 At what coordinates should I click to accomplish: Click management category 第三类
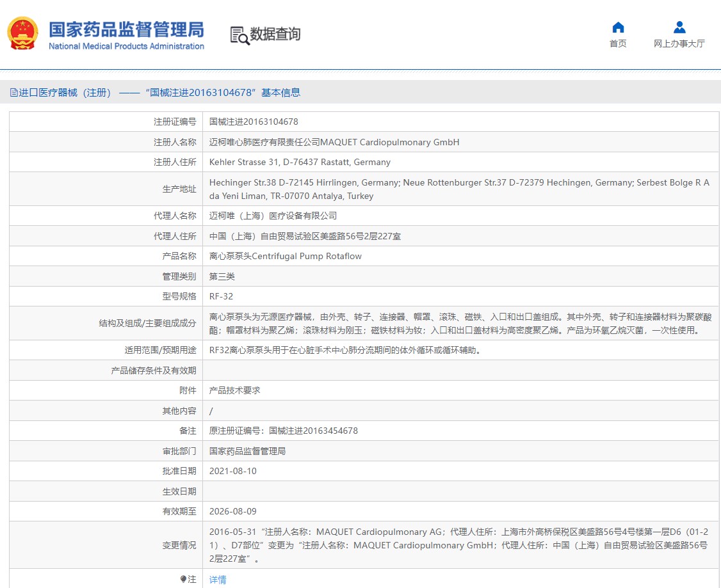222,276
